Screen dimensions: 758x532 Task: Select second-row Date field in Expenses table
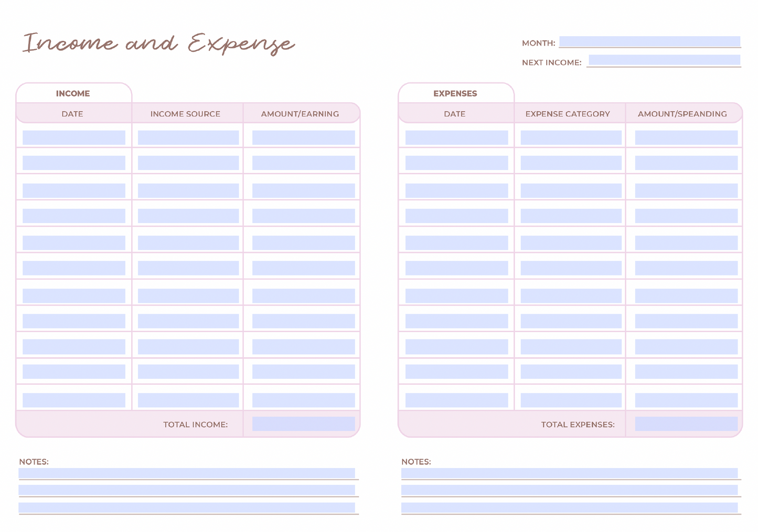pyautogui.click(x=457, y=163)
